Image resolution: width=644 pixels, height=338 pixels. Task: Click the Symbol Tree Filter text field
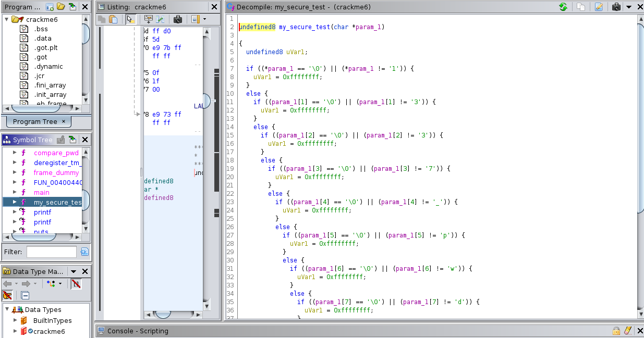[52, 252]
